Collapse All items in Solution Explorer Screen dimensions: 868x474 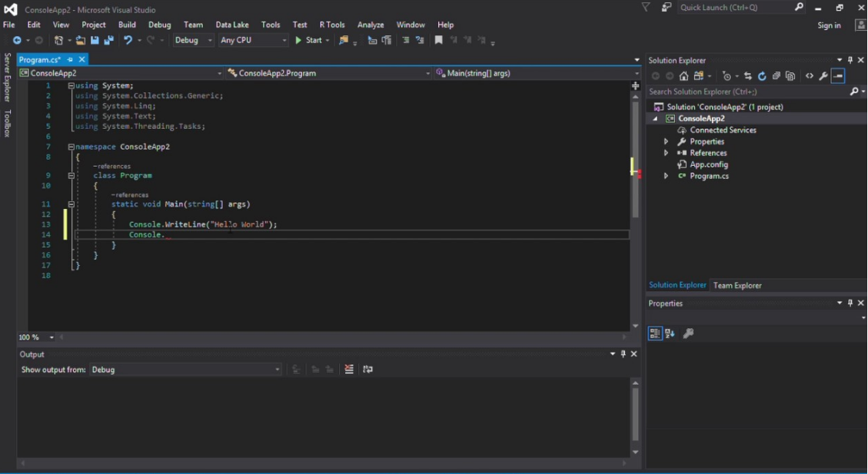[x=777, y=75]
